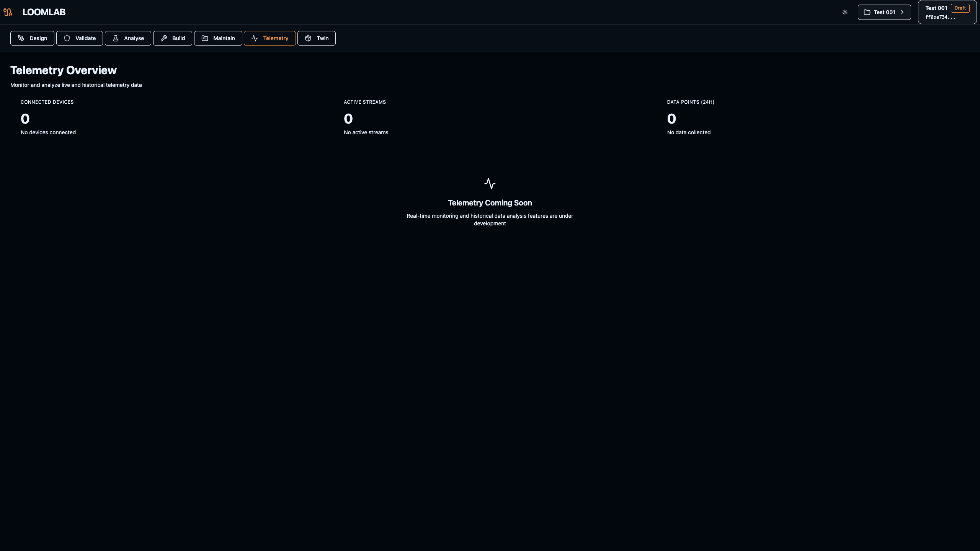Open the Validate section
The height and width of the screenshot is (551, 980).
(79, 38)
